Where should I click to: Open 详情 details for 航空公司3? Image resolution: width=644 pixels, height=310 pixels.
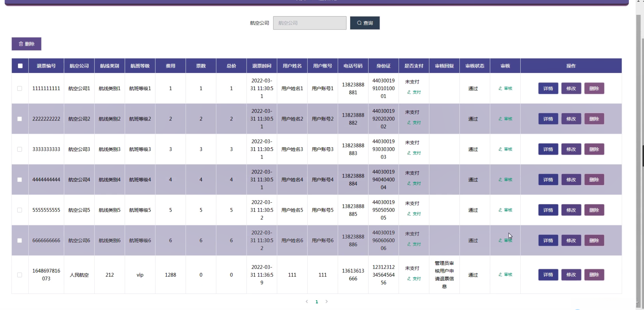[548, 149]
